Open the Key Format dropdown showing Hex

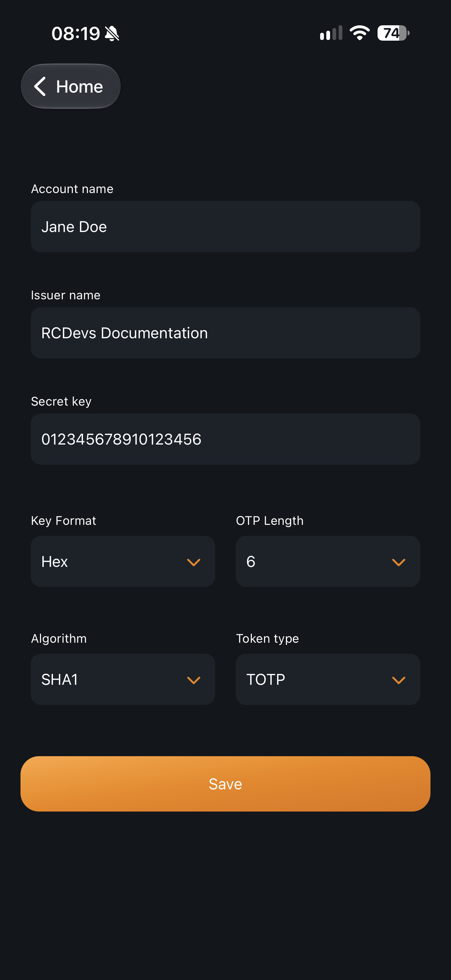(123, 561)
